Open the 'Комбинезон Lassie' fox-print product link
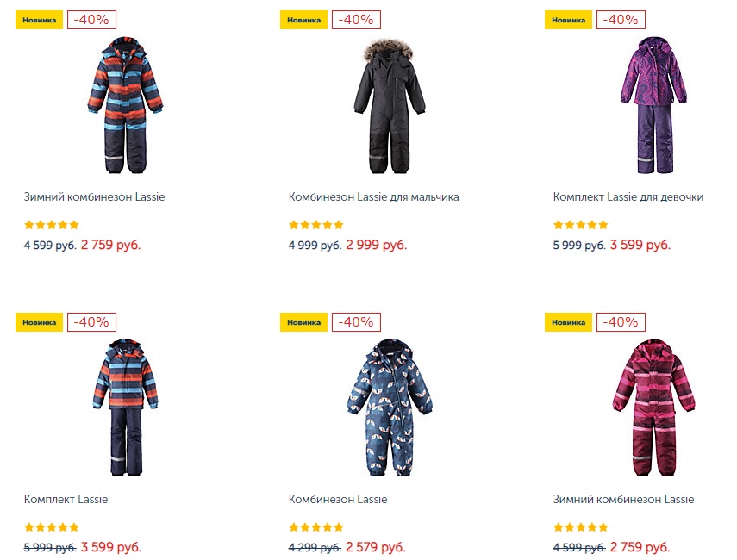The width and height of the screenshot is (737, 560). click(x=338, y=499)
